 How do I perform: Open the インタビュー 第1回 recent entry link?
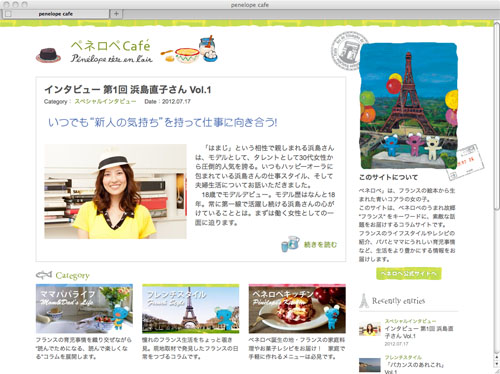pos(419,332)
